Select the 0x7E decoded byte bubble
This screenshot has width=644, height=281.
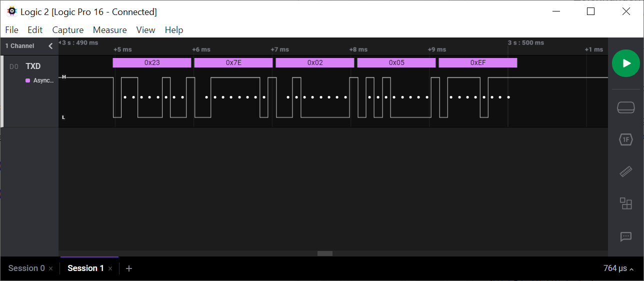[233, 63]
